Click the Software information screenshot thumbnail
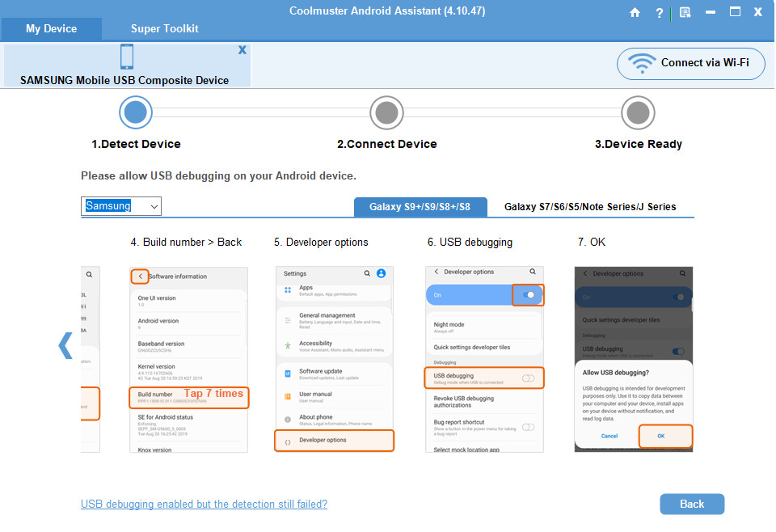 188,359
